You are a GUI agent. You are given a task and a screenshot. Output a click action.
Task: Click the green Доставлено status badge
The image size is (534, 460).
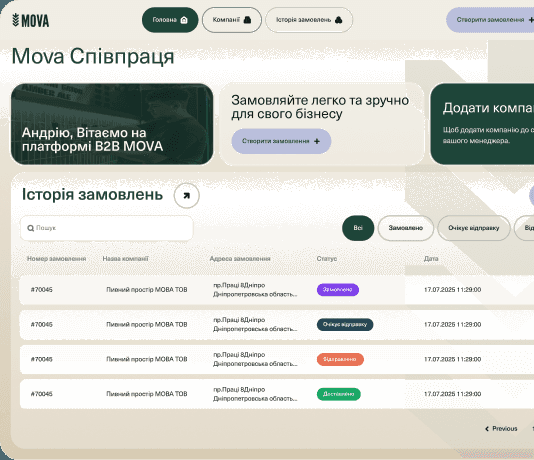coord(339,394)
